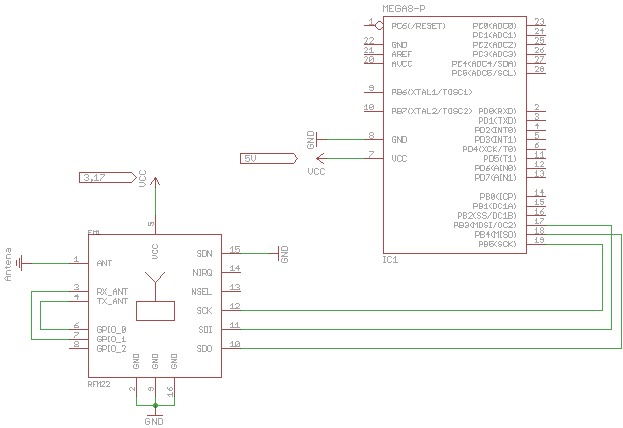Click the IC1 reference designator

pos(390,260)
